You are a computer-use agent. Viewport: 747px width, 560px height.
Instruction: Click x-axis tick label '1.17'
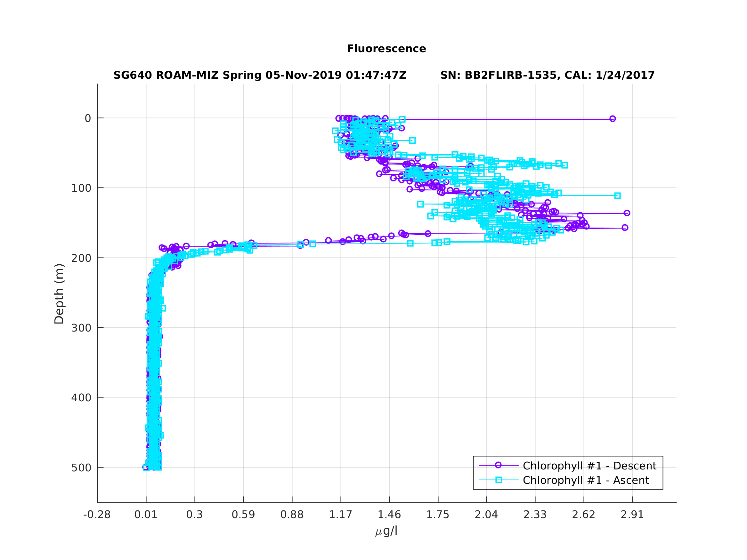[340, 515]
